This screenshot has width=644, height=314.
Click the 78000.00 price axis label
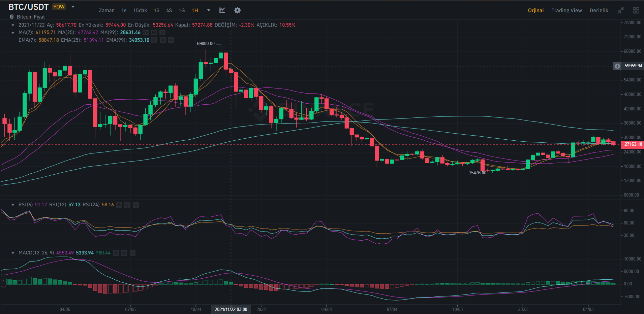633,23
